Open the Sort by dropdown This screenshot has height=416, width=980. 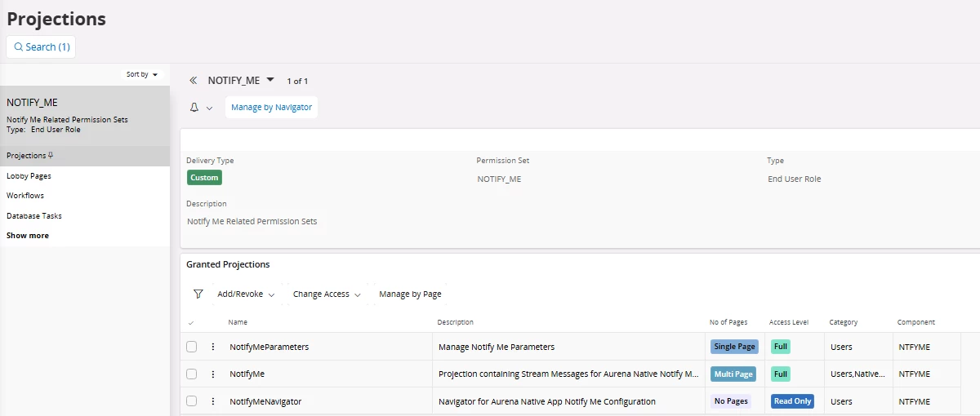[142, 74]
